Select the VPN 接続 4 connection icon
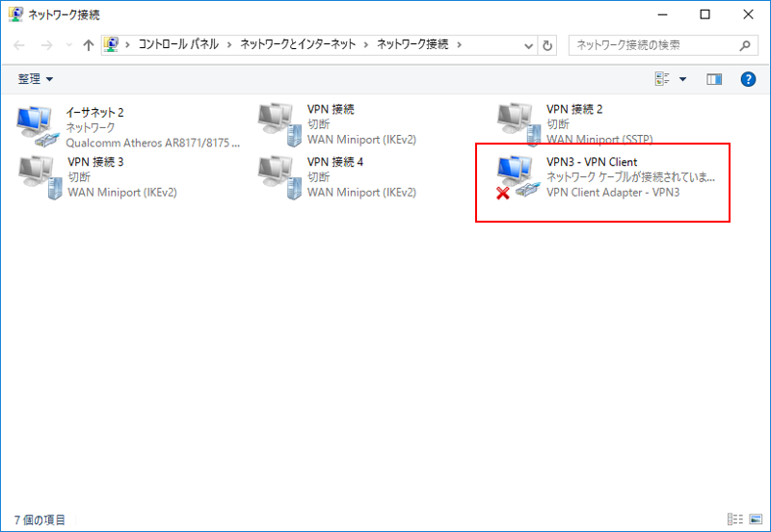 click(x=279, y=178)
